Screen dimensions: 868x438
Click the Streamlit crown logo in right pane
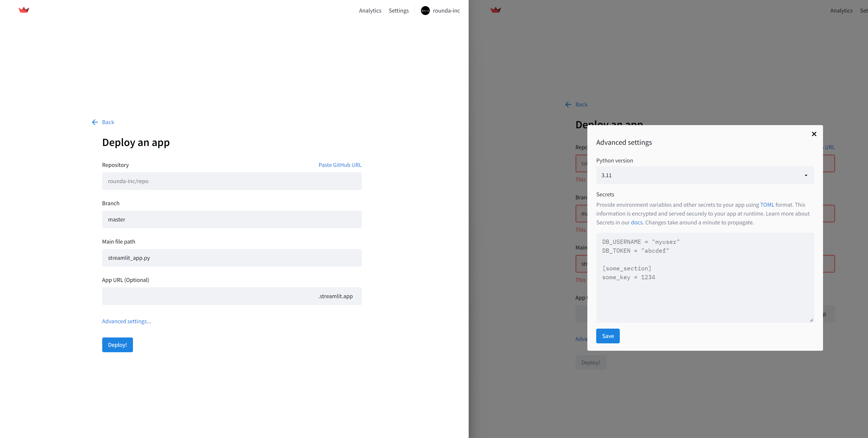pos(495,10)
